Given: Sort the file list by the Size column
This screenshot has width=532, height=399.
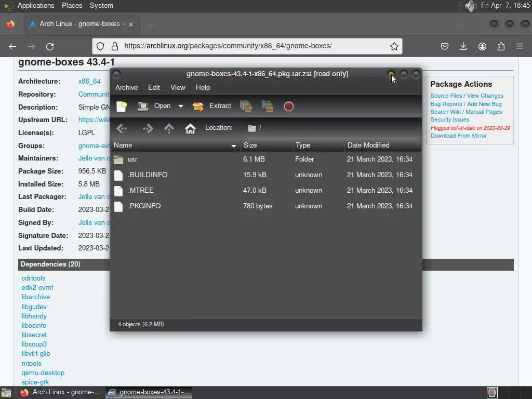Looking at the screenshot, I should click(x=267, y=145).
